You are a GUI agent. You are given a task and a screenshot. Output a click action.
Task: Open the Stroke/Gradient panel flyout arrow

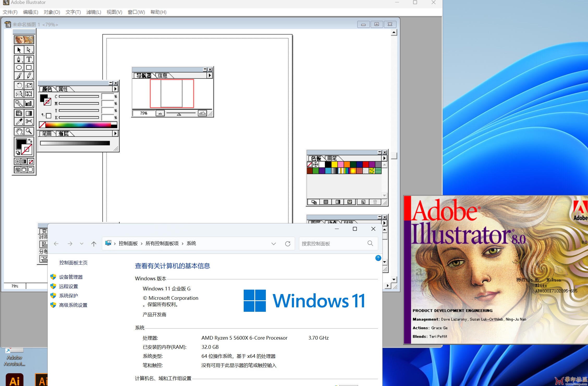coord(115,133)
